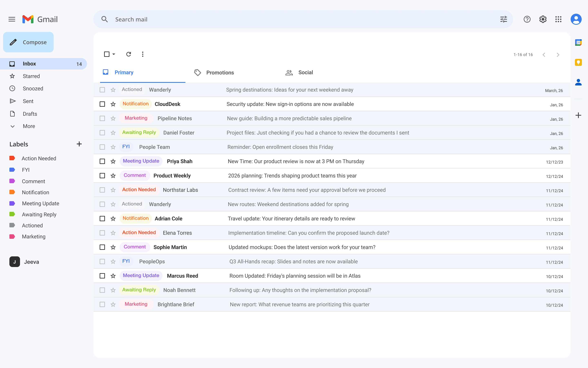Viewport: 588px width, 368px height.
Task: Click the search filter options icon
Action: point(503,19)
